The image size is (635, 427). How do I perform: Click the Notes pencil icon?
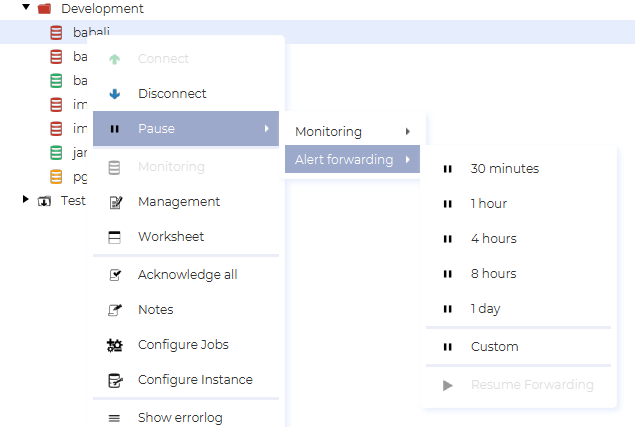[115, 310]
